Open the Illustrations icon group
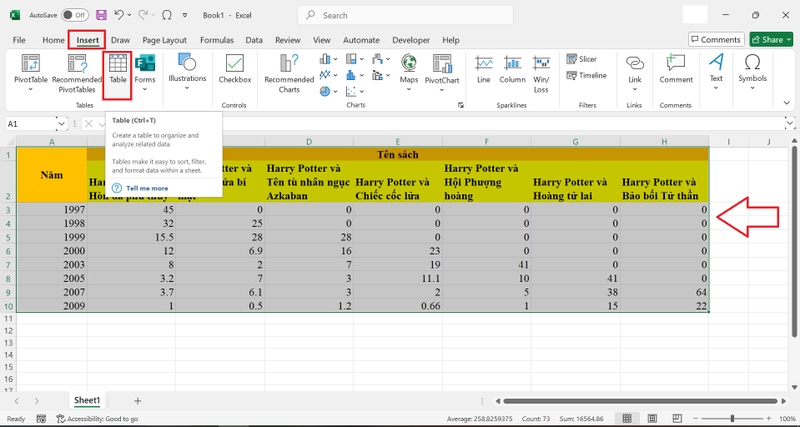This screenshot has width=800, height=427. 187,62
